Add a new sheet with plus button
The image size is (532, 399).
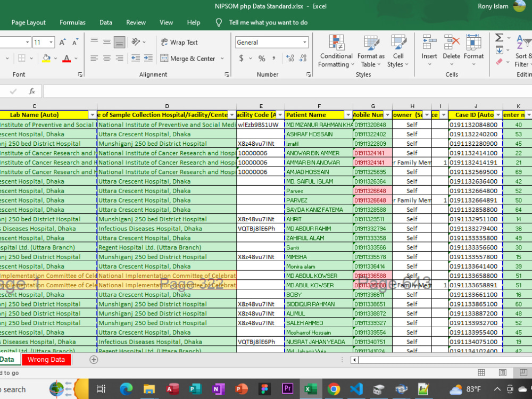point(94,360)
